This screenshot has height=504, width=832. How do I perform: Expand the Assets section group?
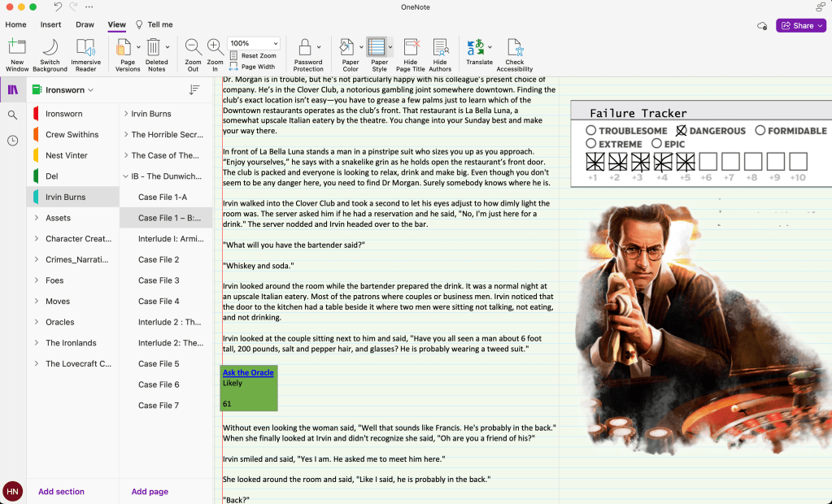37,218
